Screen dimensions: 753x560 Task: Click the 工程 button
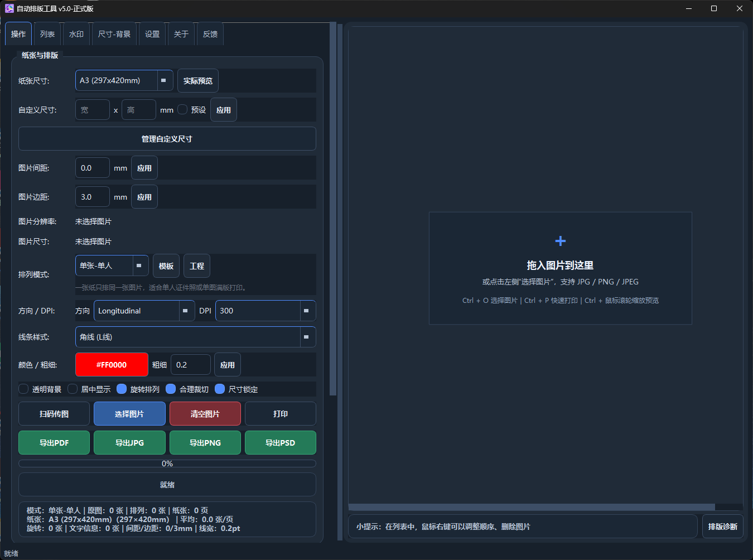197,266
